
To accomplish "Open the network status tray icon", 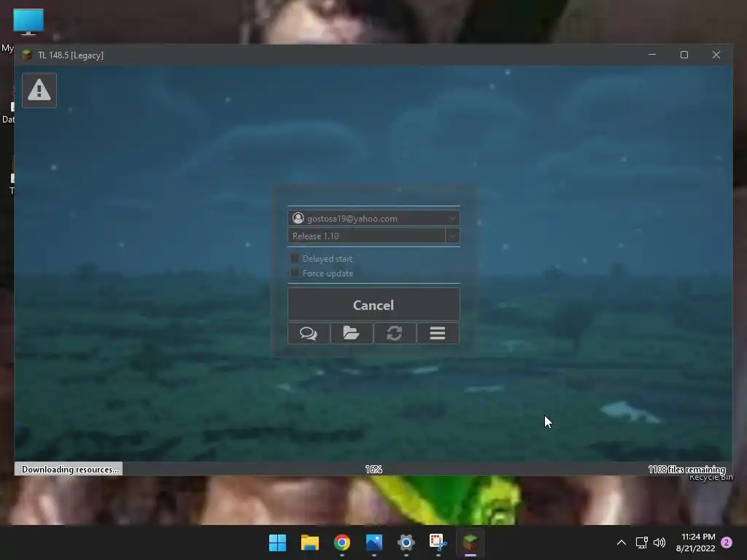I will point(642,542).
